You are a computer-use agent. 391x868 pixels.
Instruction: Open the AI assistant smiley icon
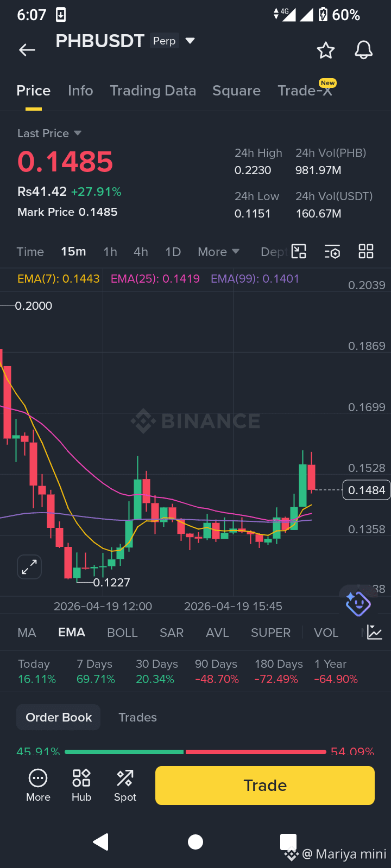coord(358,603)
